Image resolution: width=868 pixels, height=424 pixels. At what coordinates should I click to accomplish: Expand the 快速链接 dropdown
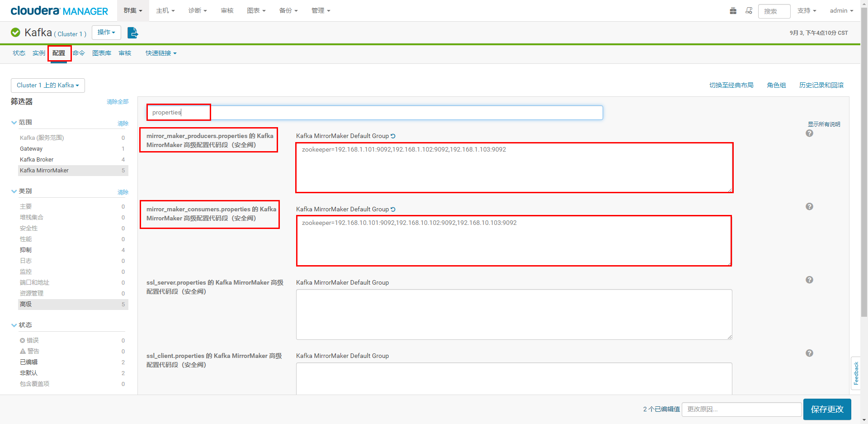160,53
